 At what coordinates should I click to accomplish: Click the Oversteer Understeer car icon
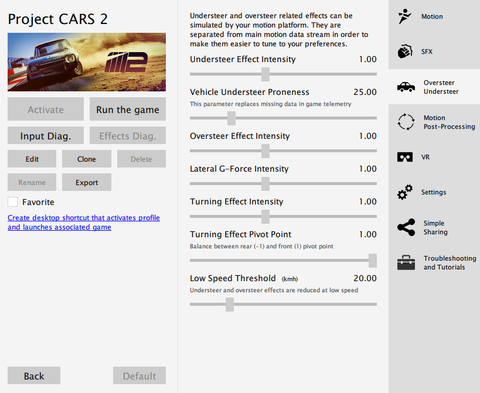tap(406, 87)
